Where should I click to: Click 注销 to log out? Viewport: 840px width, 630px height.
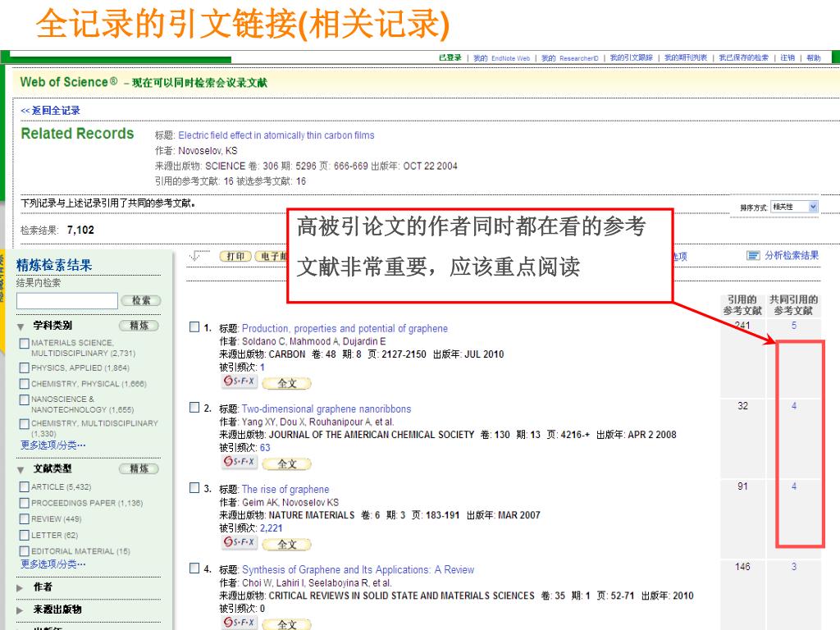[787, 58]
